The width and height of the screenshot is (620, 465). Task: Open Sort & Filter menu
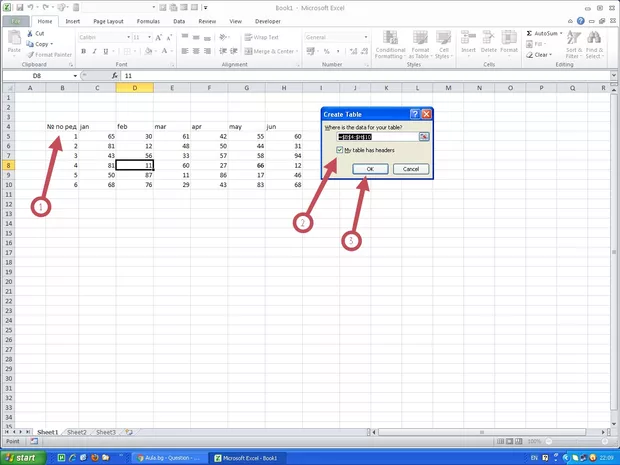574,45
